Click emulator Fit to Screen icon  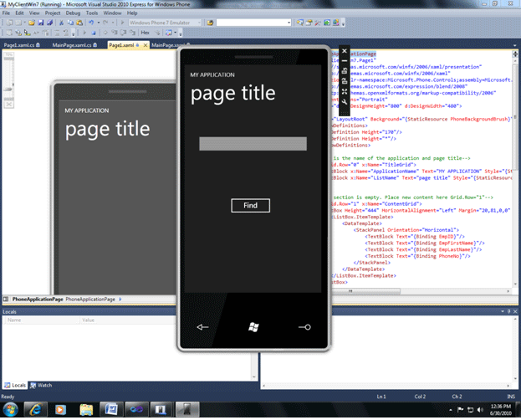tap(345, 91)
